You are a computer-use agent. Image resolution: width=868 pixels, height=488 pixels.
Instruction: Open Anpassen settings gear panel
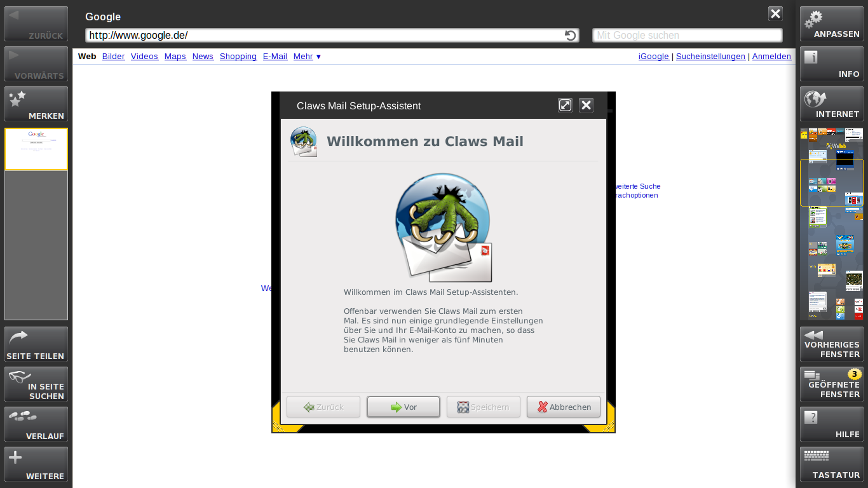pos(831,24)
